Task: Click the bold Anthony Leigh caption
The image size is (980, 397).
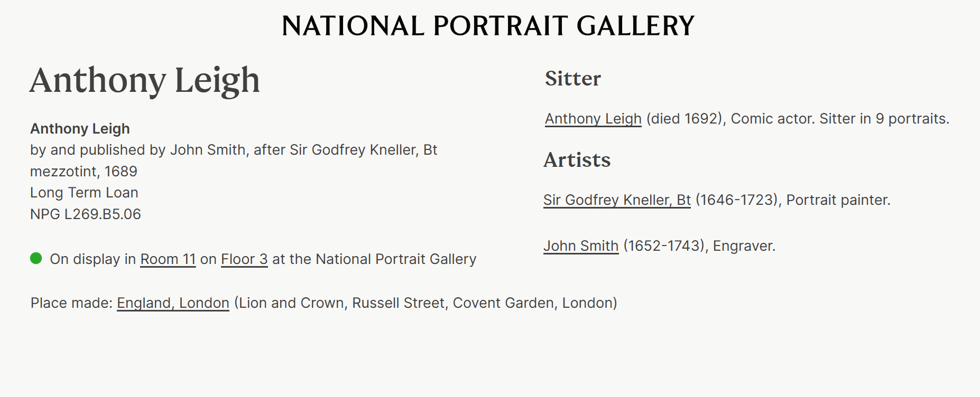Action: [x=80, y=129]
